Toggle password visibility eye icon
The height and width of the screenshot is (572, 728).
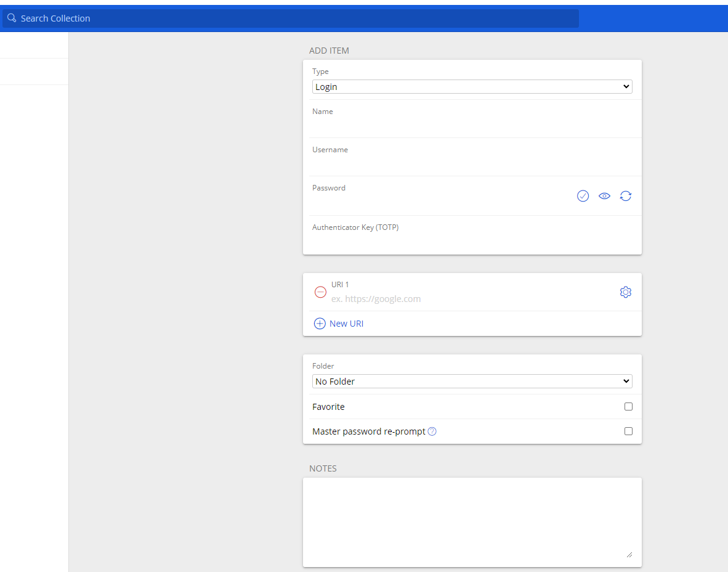[x=604, y=196]
